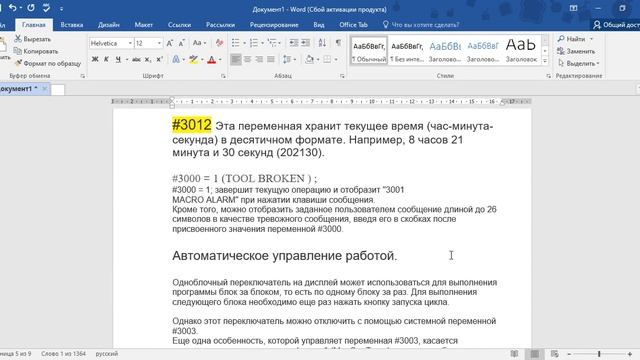The image size is (640, 360).
Task: Open Шрифт font dialog launcher
Action: (223, 76)
